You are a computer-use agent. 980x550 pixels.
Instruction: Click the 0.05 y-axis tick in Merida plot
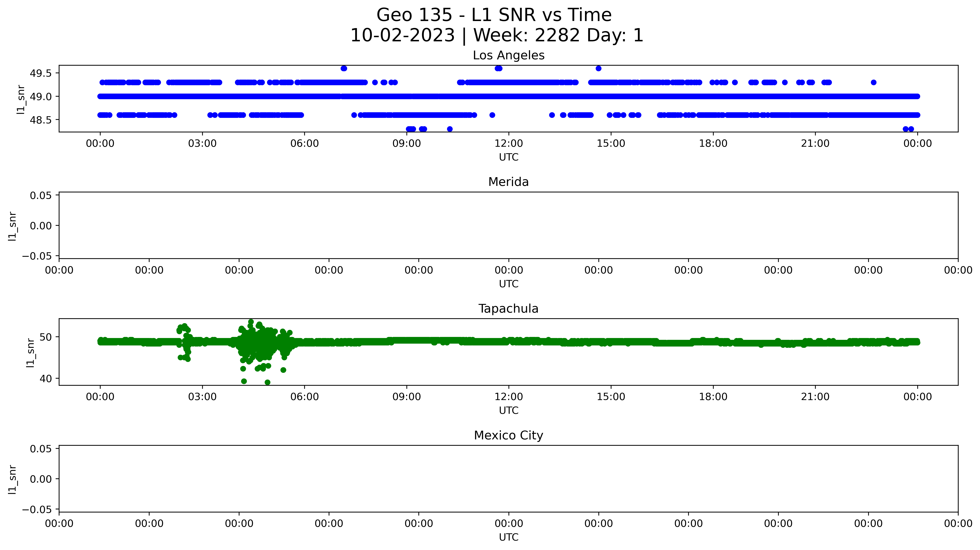pyautogui.click(x=41, y=196)
